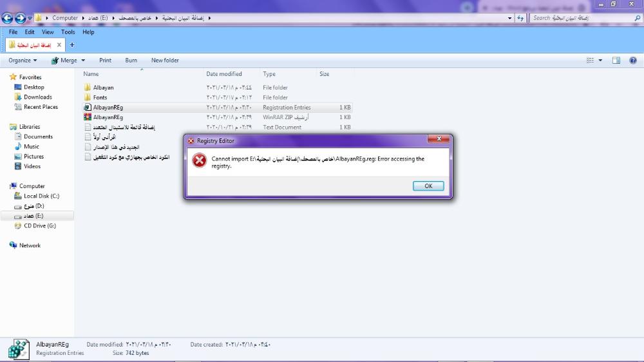This screenshot has height=362, width=644.
Task: Sort by the Size column header
Action: [324, 74]
